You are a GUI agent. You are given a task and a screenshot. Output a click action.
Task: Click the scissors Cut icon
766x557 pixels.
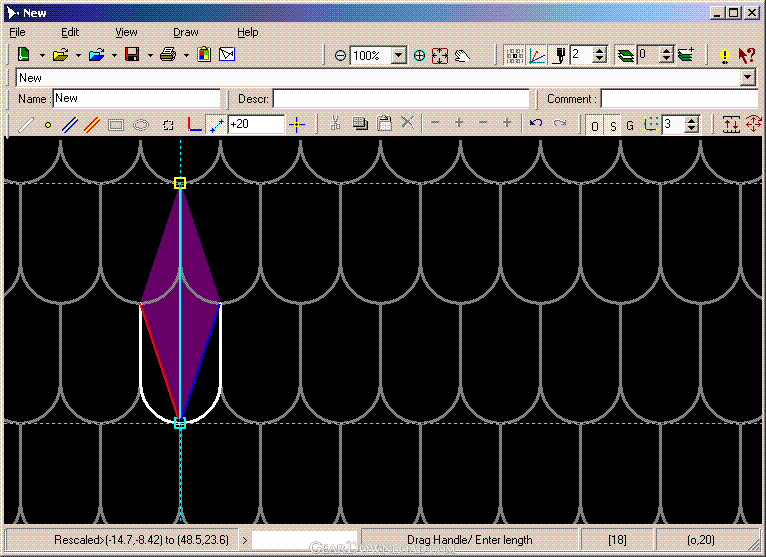(335, 123)
